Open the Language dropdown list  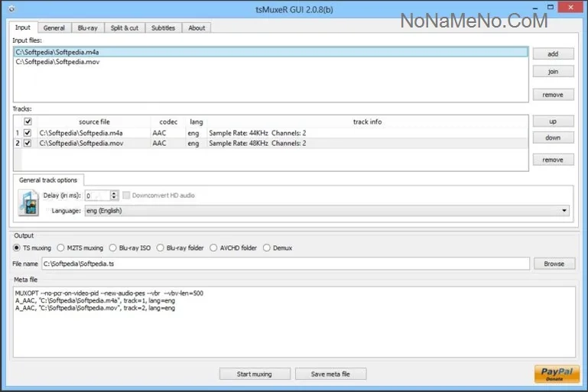tap(564, 211)
